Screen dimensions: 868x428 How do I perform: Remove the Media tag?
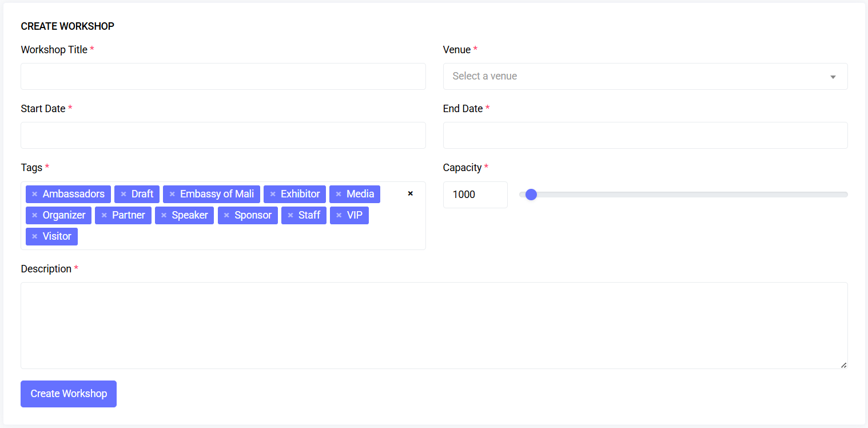[x=339, y=194]
